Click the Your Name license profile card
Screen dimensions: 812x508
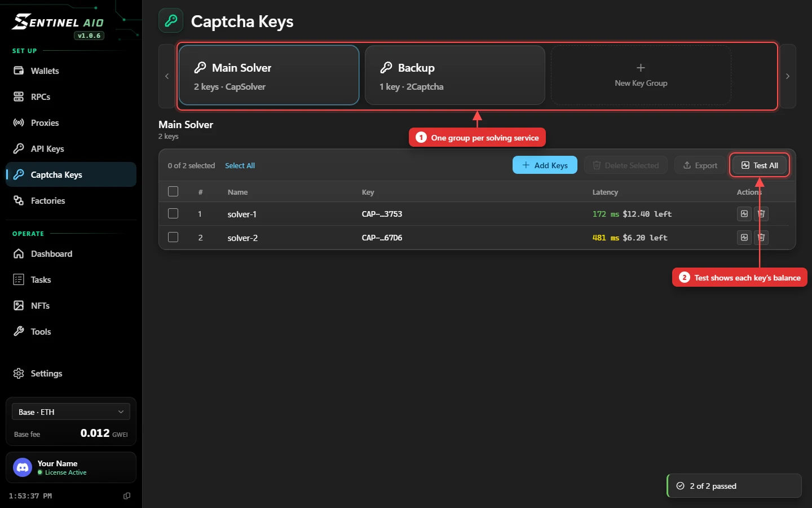(x=71, y=467)
